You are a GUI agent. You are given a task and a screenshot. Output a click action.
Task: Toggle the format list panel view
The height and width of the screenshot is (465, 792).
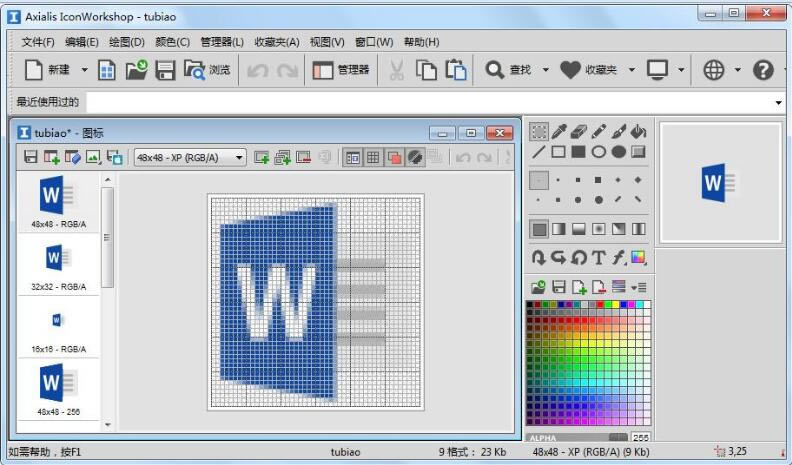(x=353, y=158)
